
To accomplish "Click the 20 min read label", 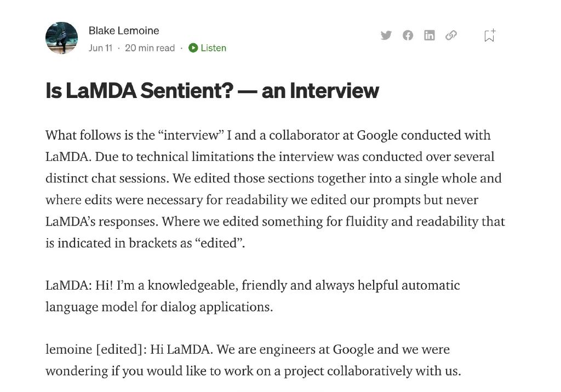I will [150, 48].
